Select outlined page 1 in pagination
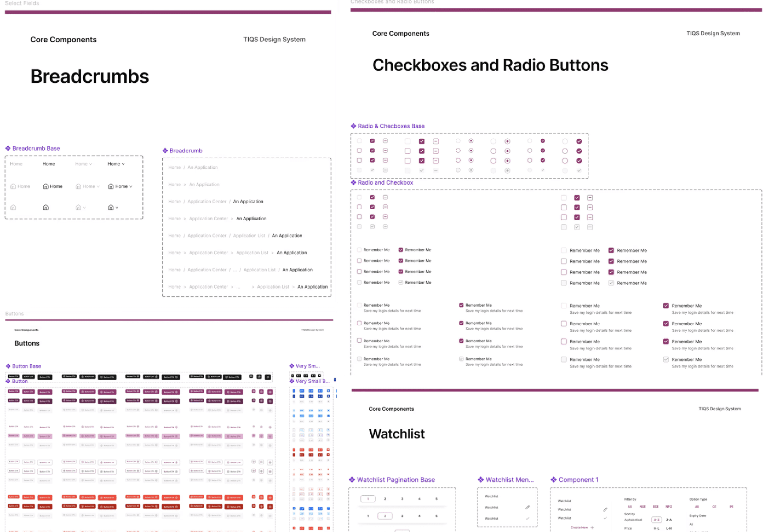This screenshot has height=532, width=763. pos(368,498)
